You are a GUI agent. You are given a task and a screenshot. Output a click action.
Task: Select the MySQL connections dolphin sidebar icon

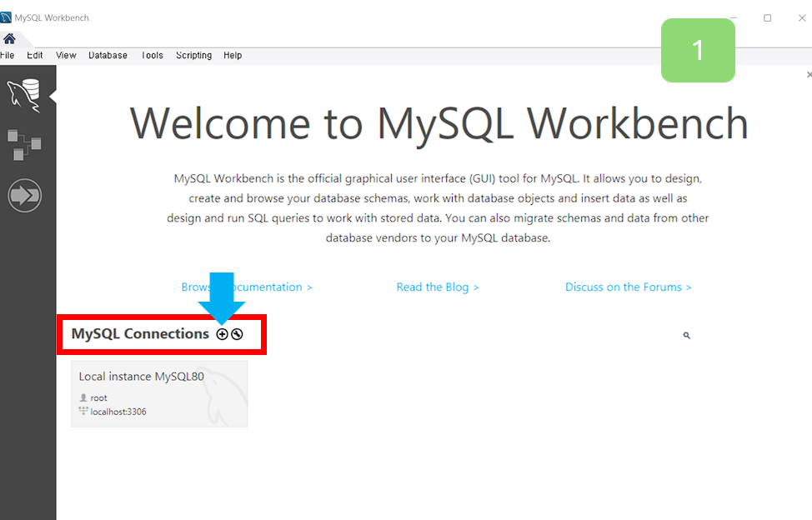(x=24, y=96)
